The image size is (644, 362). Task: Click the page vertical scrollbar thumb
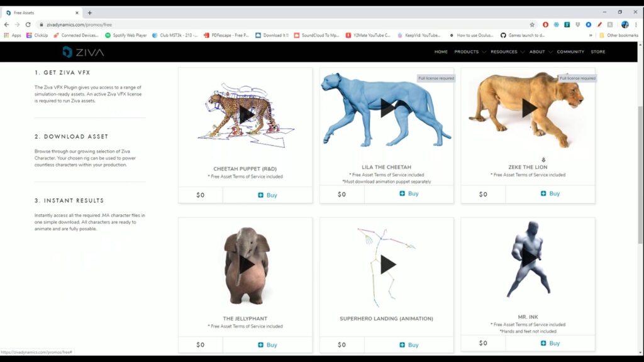click(x=640, y=175)
